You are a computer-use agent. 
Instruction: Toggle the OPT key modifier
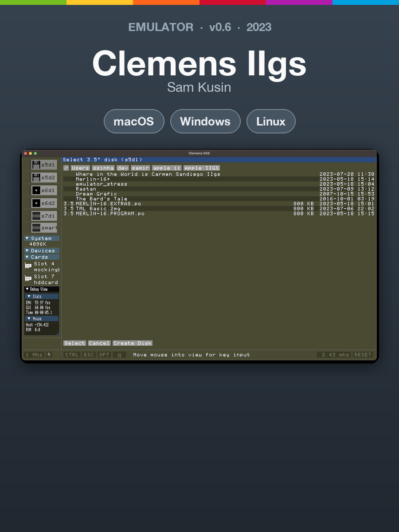point(104,355)
